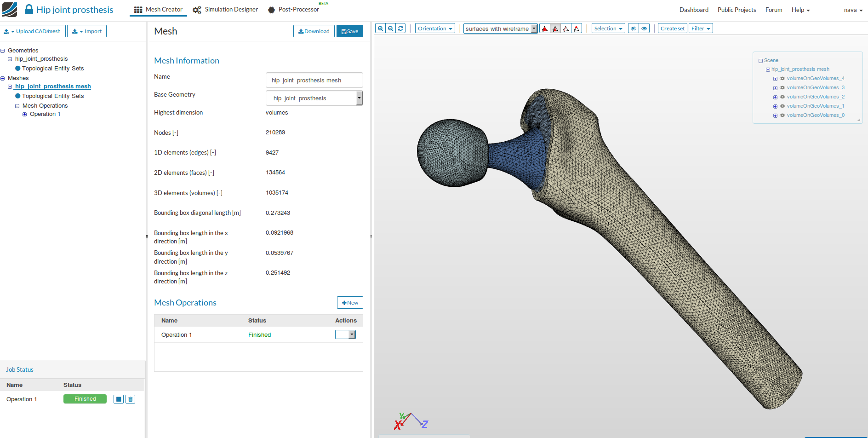This screenshot has width=868, height=438.
Task: Open the surfaces with wireframe render dropdown
Action: tap(500, 29)
